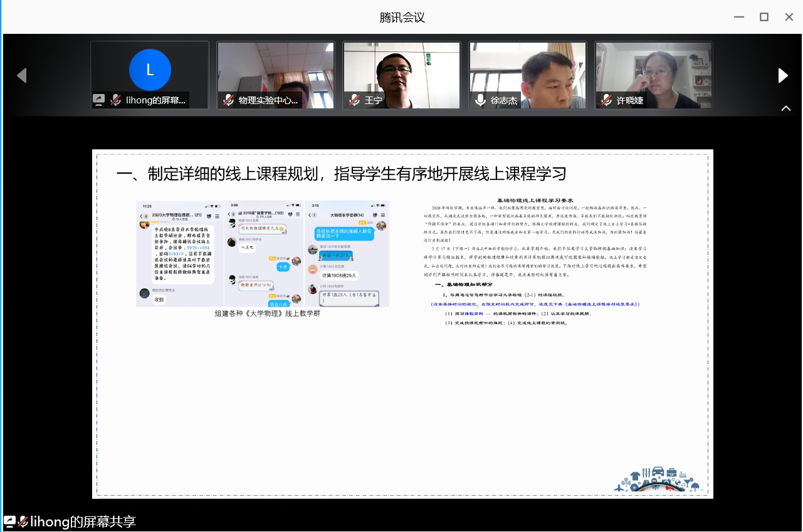The image size is (803, 532).
Task: Select 许晓婕's video thumbnail
Action: click(x=653, y=70)
